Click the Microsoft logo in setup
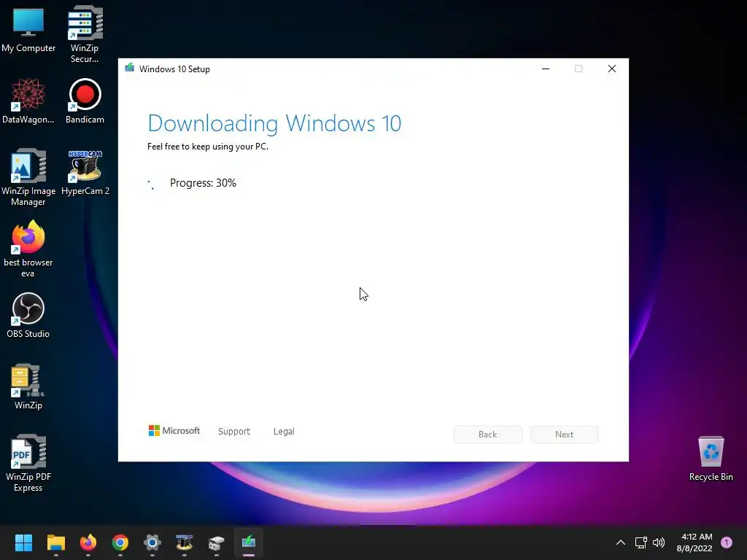The image size is (747, 560). coord(174,431)
